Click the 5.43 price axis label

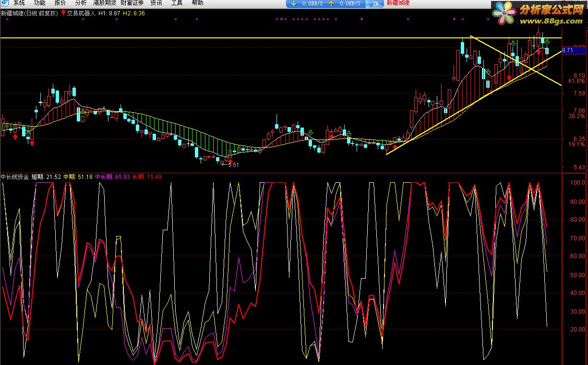pyautogui.click(x=580, y=167)
